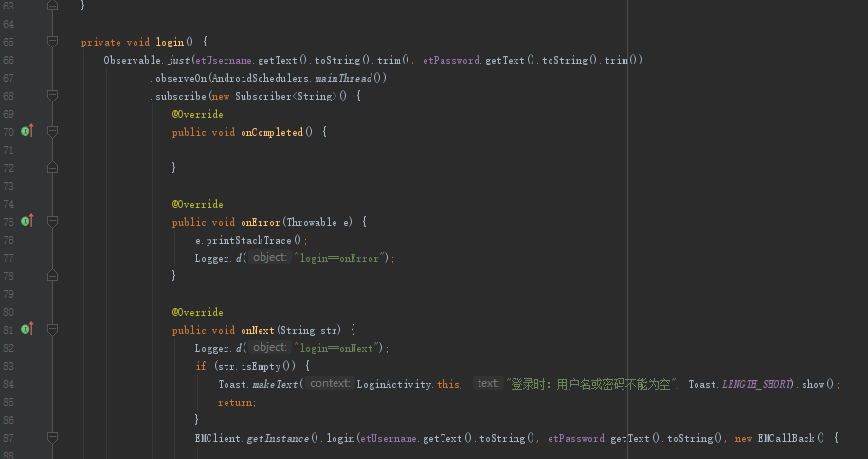This screenshot has width=868, height=459.
Task: Click the fold end marker at line 63
Action: tap(52, 6)
